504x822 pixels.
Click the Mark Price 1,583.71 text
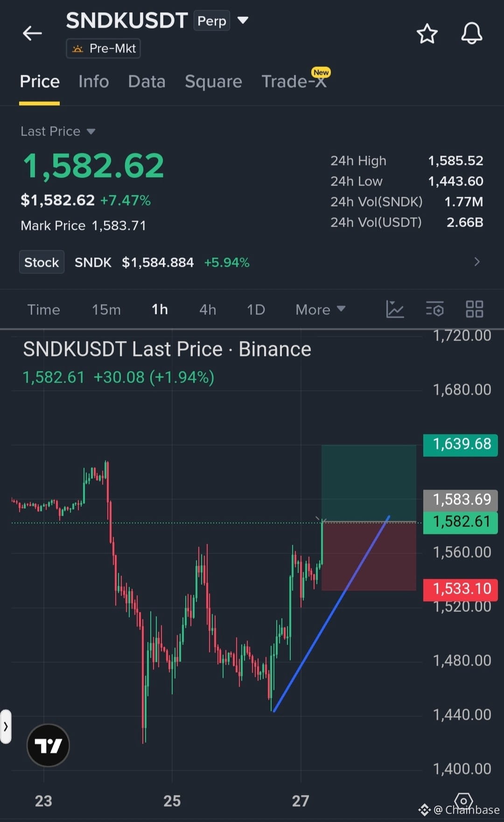click(x=84, y=226)
